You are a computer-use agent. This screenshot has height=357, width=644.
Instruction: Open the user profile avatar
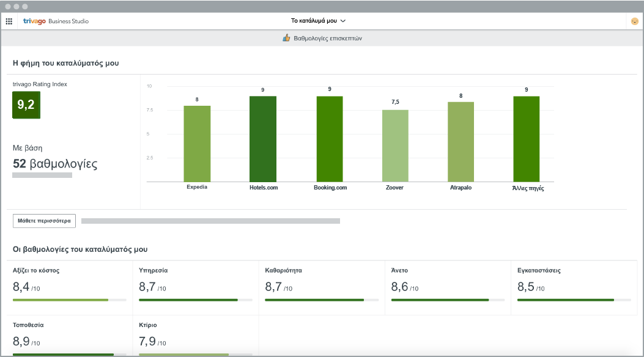[x=635, y=21]
